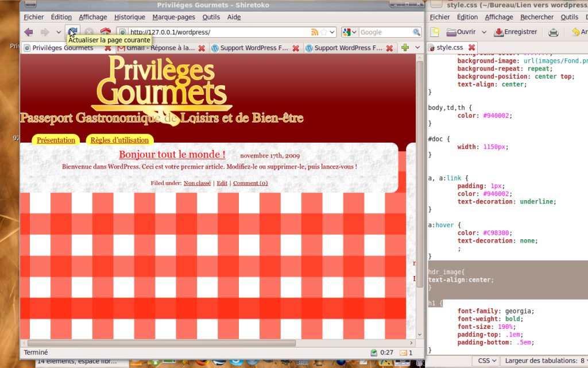
Task: Click the browser reload page button
Action: (72, 32)
